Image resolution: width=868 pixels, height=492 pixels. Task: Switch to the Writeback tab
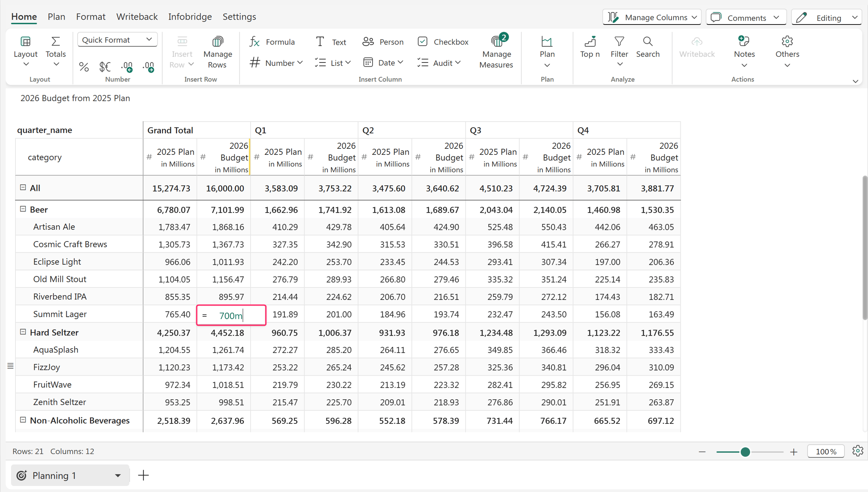pyautogui.click(x=137, y=17)
